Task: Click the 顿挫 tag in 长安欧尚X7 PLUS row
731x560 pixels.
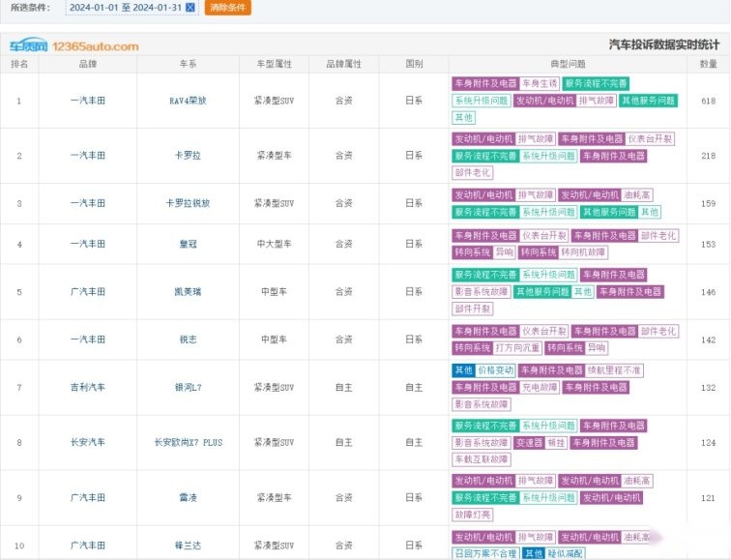Action: click(556, 443)
